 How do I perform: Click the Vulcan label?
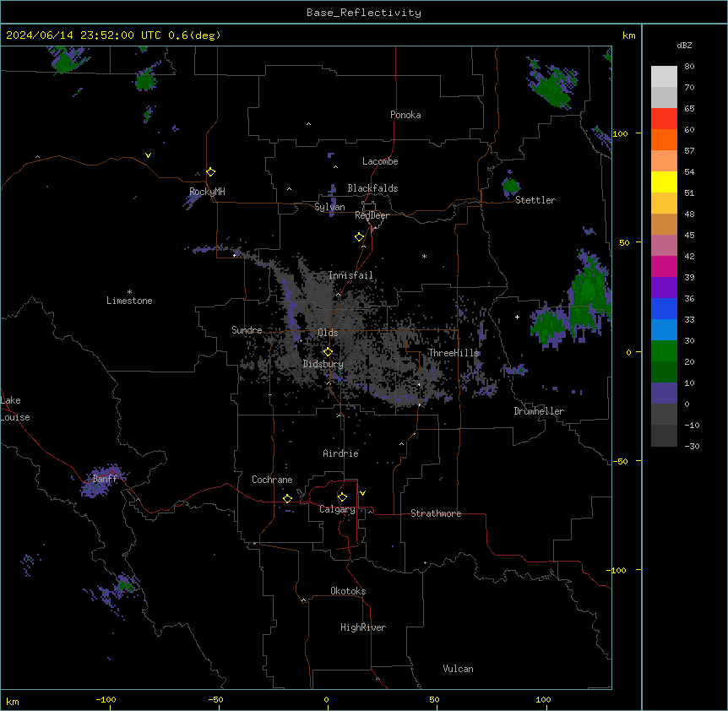(459, 669)
